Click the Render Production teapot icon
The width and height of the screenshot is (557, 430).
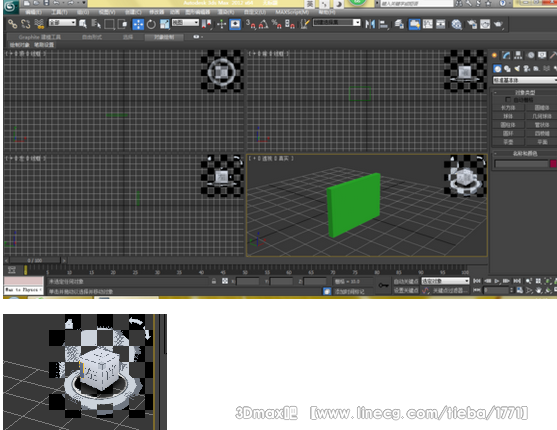point(498,24)
